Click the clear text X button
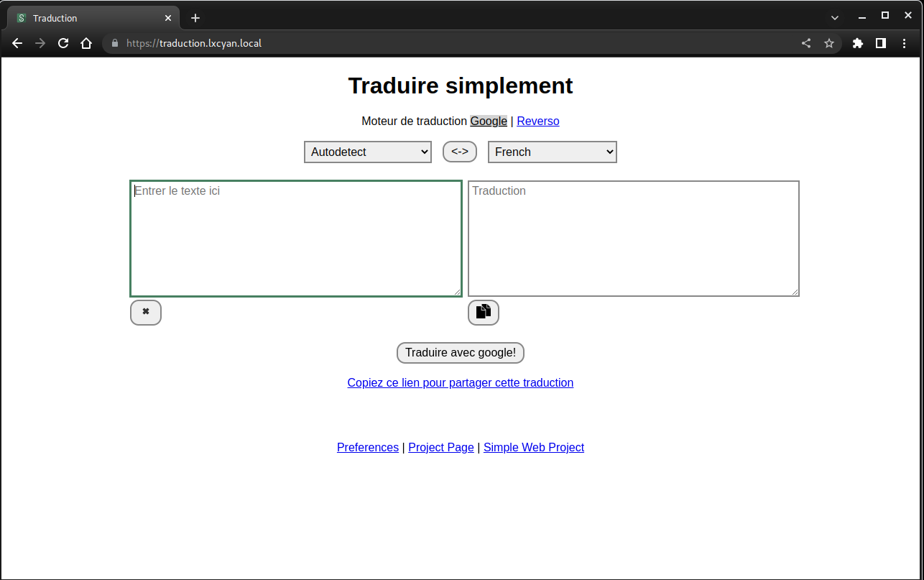This screenshot has width=924, height=580. point(146,313)
